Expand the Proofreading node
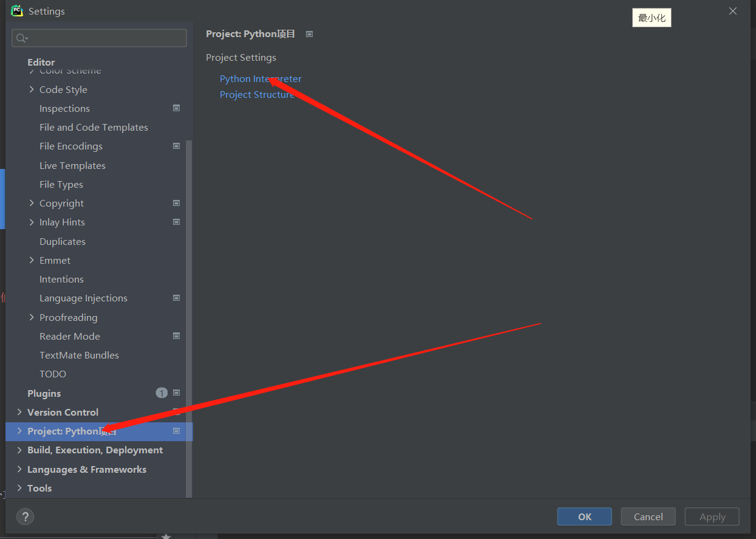This screenshot has width=756, height=539. click(x=32, y=317)
